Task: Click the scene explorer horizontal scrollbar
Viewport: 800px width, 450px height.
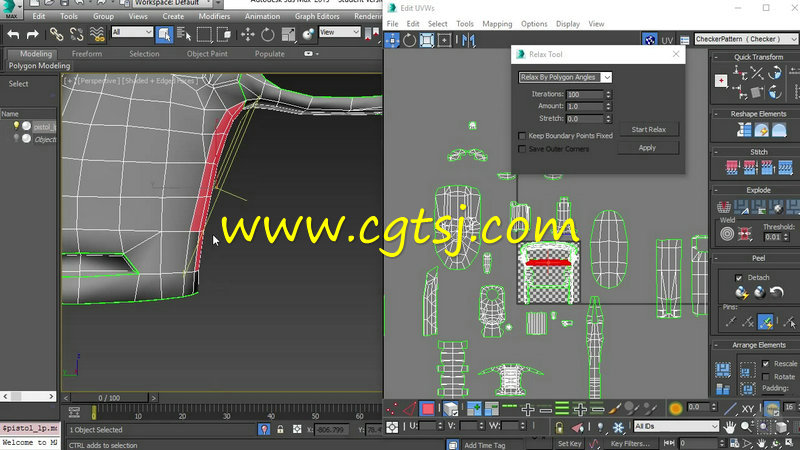Action: click(x=29, y=396)
